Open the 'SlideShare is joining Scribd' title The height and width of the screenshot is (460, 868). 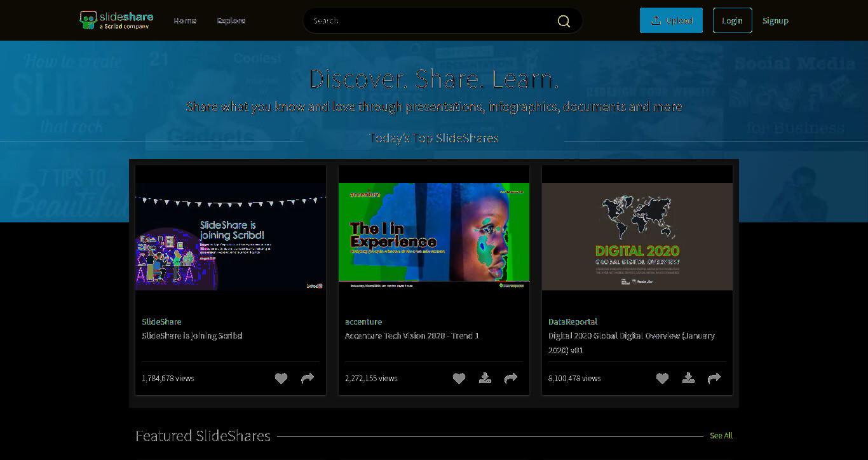click(192, 335)
